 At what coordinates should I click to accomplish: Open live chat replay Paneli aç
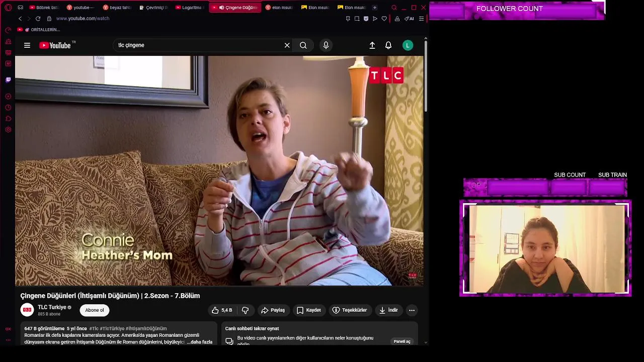click(402, 341)
